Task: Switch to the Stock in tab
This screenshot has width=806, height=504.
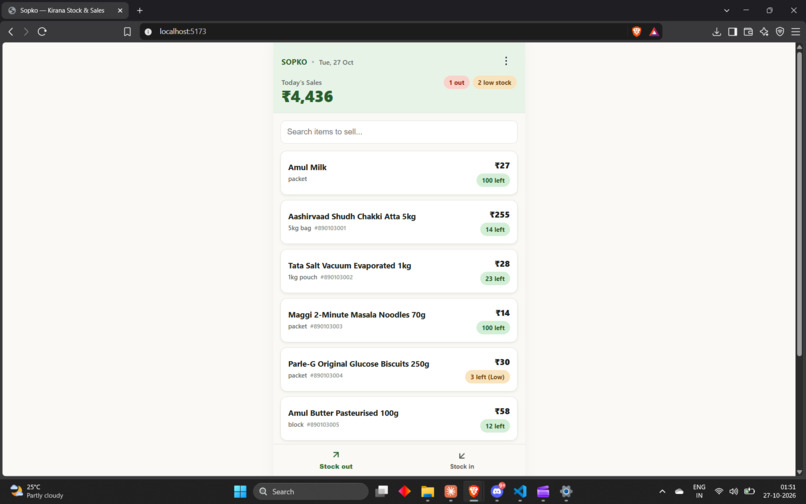Action: click(462, 460)
